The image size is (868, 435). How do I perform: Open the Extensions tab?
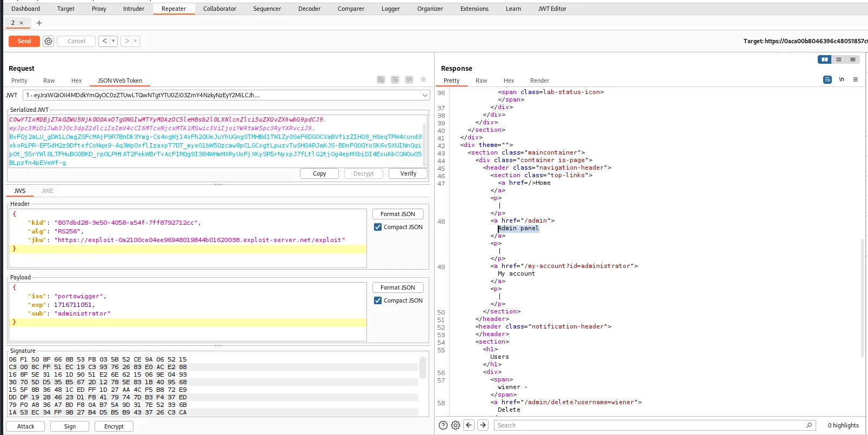tap(474, 9)
